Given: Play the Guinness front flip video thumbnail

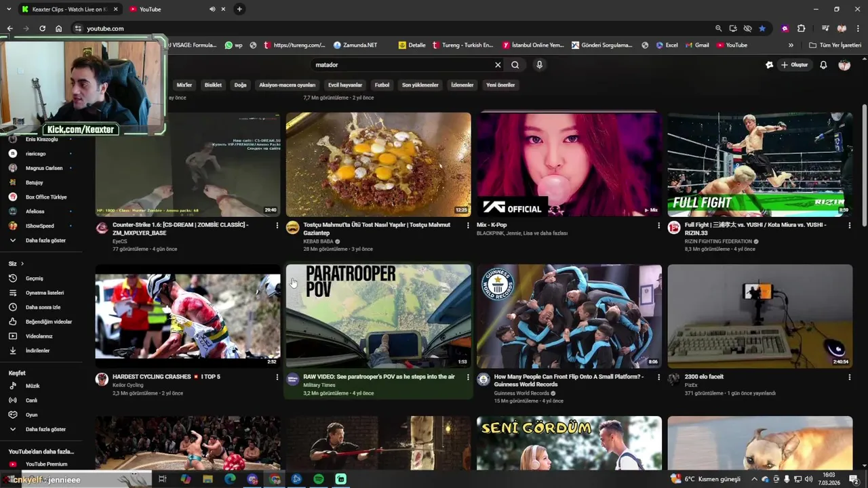Looking at the screenshot, I should coord(569,316).
